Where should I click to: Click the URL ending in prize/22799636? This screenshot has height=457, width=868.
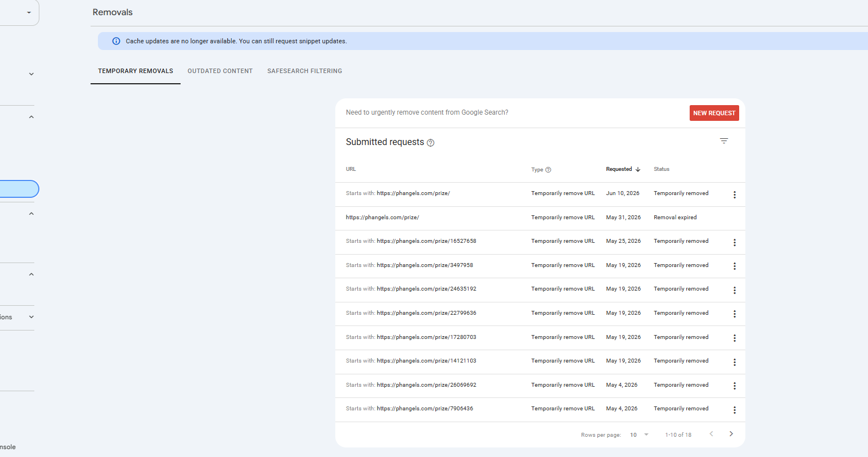tap(426, 313)
